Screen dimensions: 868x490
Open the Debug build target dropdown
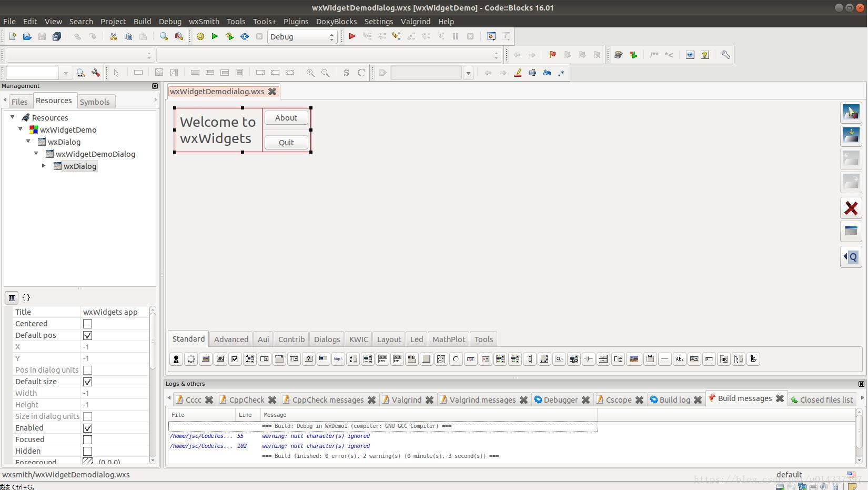[x=301, y=36]
